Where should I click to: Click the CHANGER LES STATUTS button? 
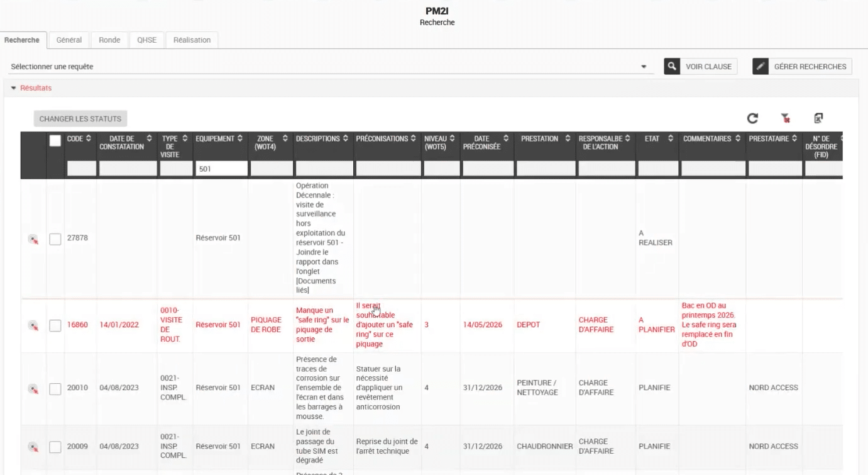pyautogui.click(x=80, y=118)
